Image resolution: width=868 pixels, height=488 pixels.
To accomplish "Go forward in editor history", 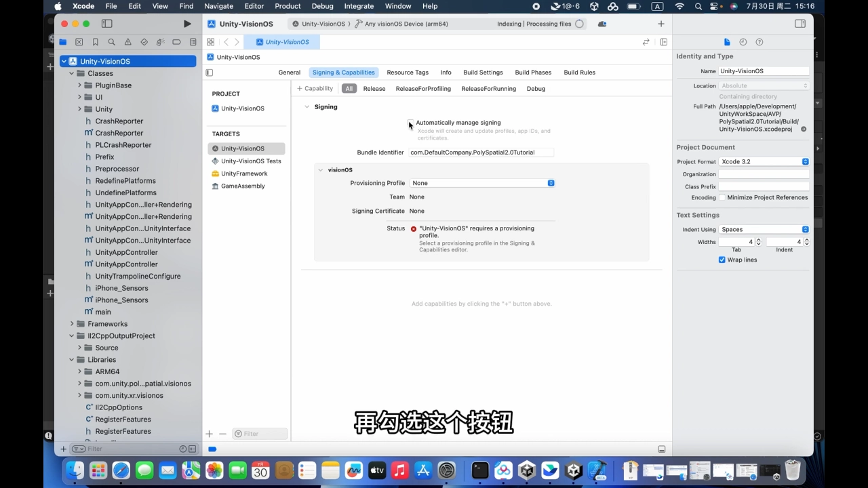I will click(x=237, y=42).
